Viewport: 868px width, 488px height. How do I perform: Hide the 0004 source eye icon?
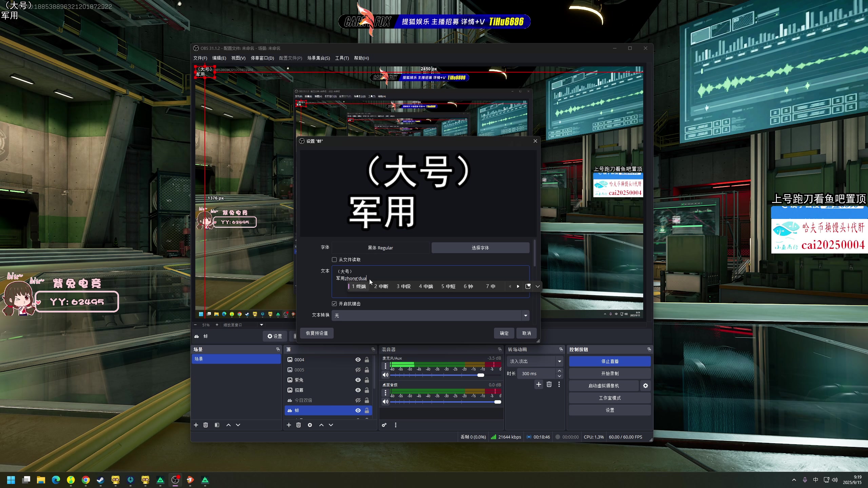[358, 360]
